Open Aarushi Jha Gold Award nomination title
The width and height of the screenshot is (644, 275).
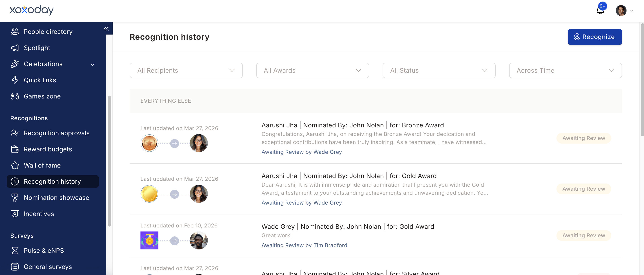pos(349,176)
